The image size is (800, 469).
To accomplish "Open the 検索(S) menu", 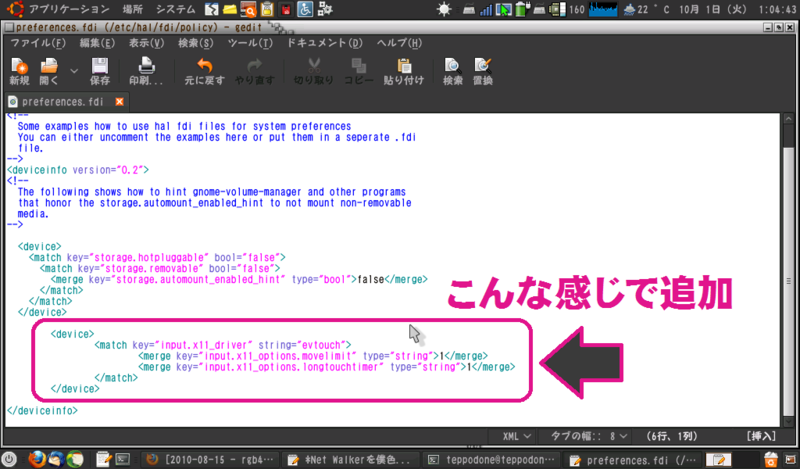I will coord(195,43).
